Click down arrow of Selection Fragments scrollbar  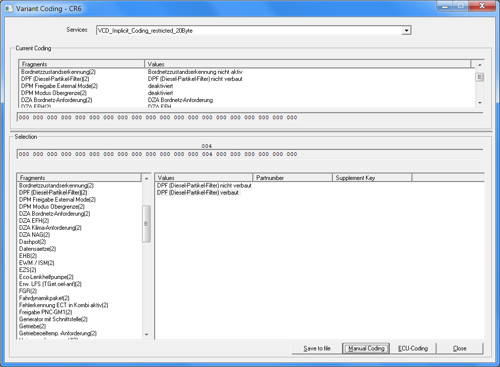(x=146, y=334)
